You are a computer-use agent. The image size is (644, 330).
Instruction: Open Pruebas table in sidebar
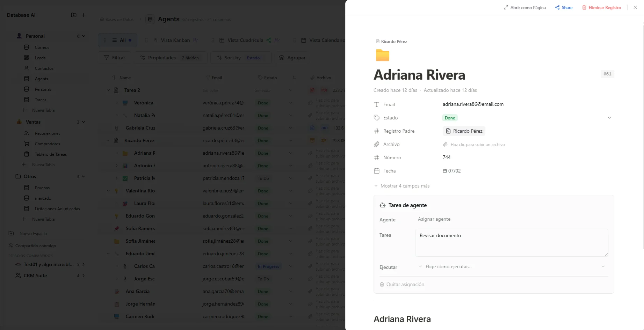click(x=42, y=188)
